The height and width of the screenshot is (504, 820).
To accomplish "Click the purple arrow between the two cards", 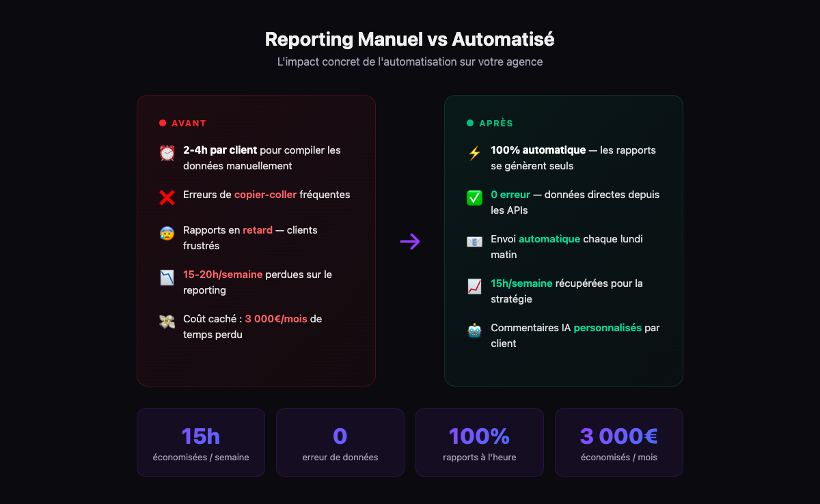I will tap(409, 241).
